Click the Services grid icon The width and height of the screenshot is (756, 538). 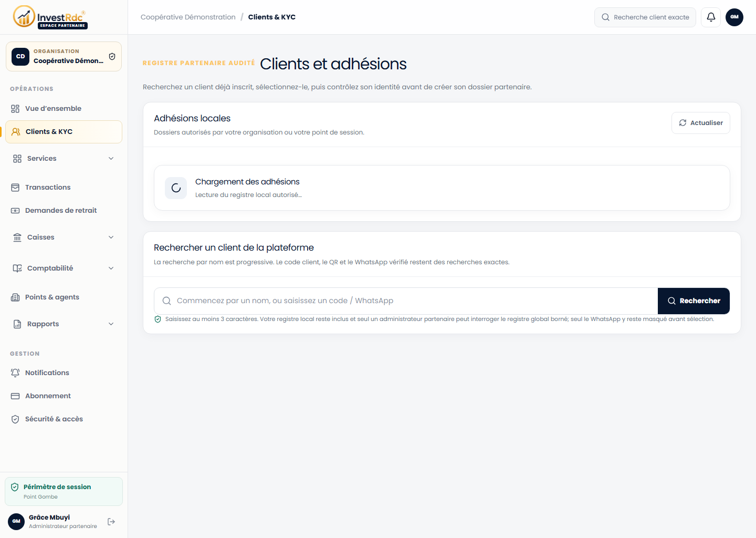(17, 159)
